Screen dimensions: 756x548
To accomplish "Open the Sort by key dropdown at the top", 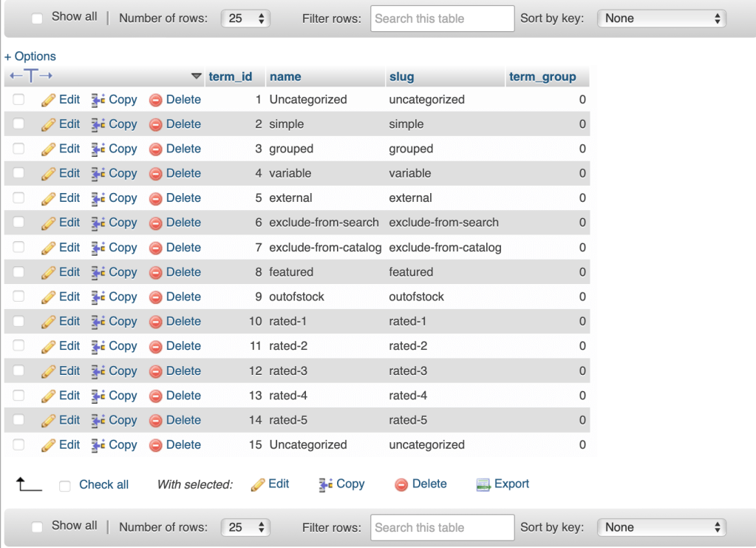I will [x=660, y=18].
